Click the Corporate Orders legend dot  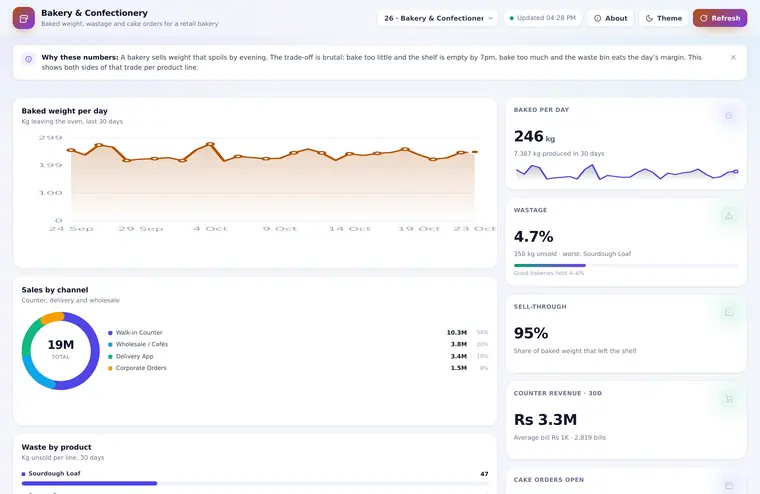[x=110, y=368]
